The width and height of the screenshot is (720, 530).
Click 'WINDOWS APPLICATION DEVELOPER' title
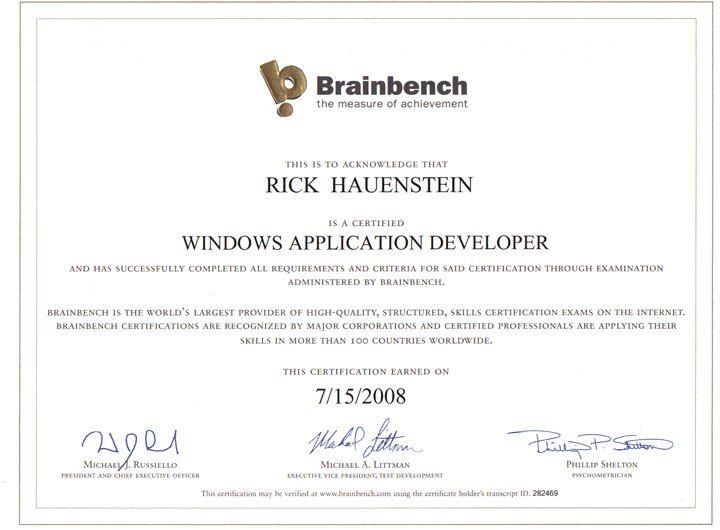(365, 243)
